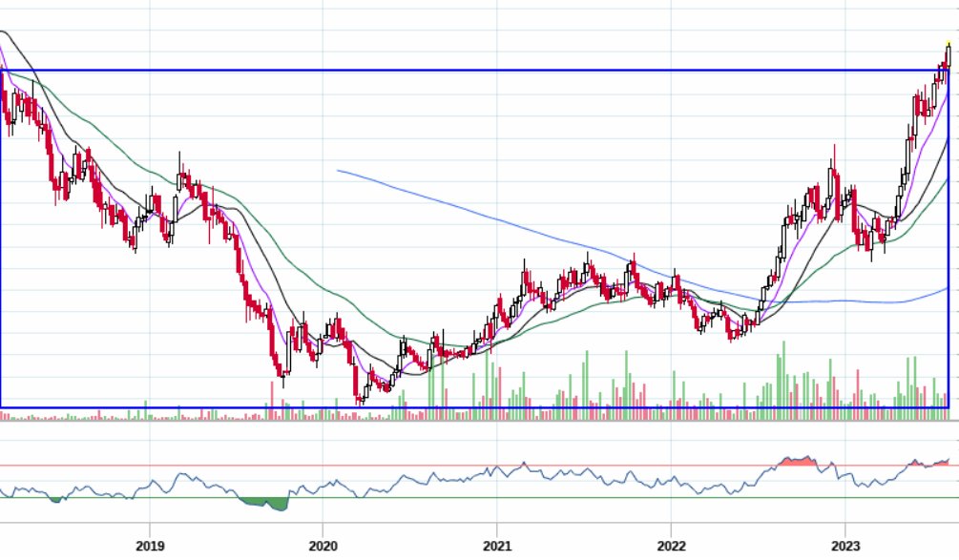This screenshot has width=959, height=560.
Task: Select the 2022 year label
Action: (671, 546)
